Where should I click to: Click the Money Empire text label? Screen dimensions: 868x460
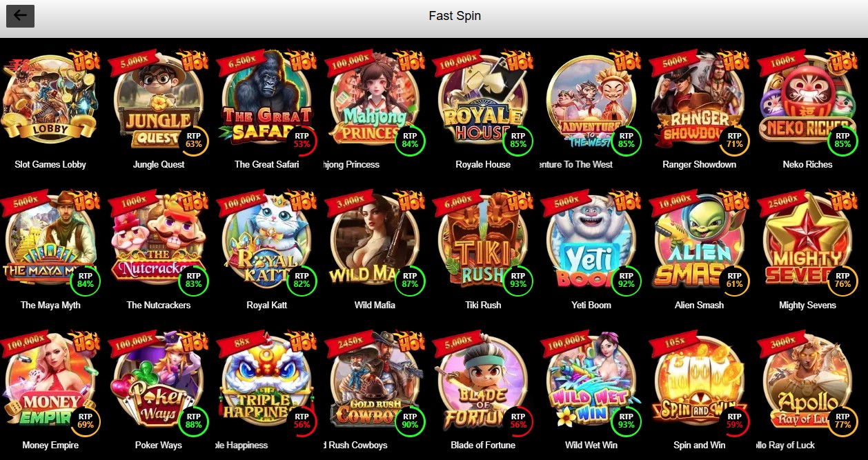click(50, 446)
